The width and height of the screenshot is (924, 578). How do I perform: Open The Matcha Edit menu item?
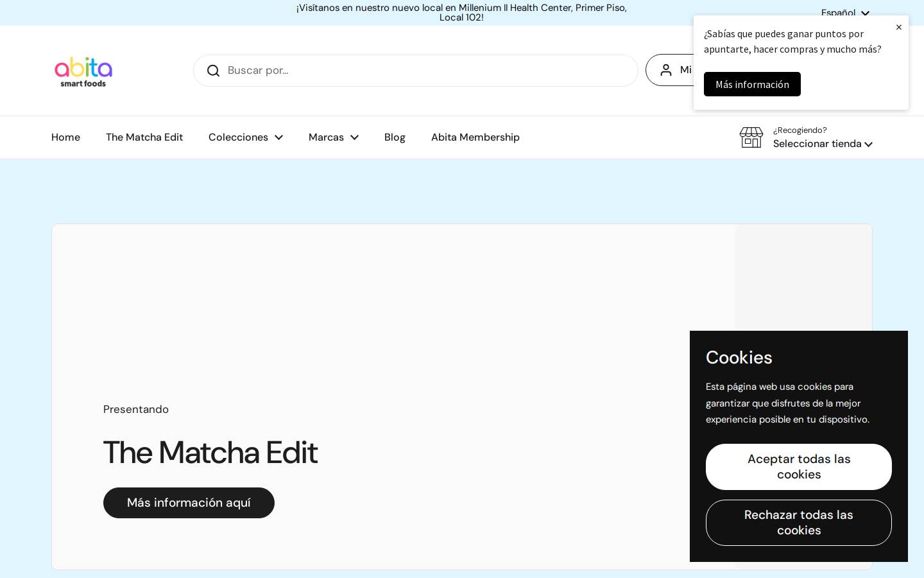[x=144, y=137]
